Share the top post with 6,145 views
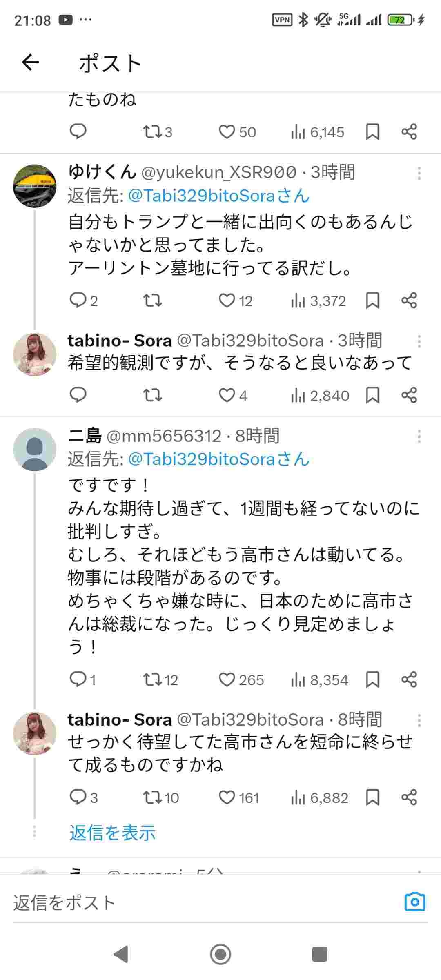The width and height of the screenshot is (441, 980). [409, 132]
